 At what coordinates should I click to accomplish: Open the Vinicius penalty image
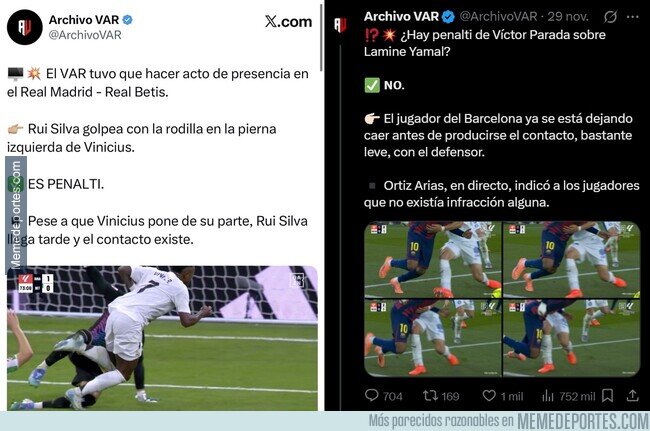tap(162, 338)
